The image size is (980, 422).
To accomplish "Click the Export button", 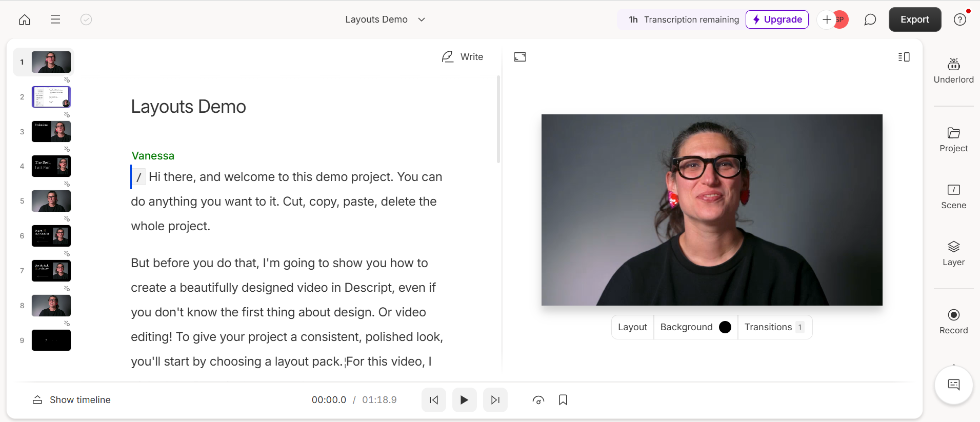I will 914,19.
